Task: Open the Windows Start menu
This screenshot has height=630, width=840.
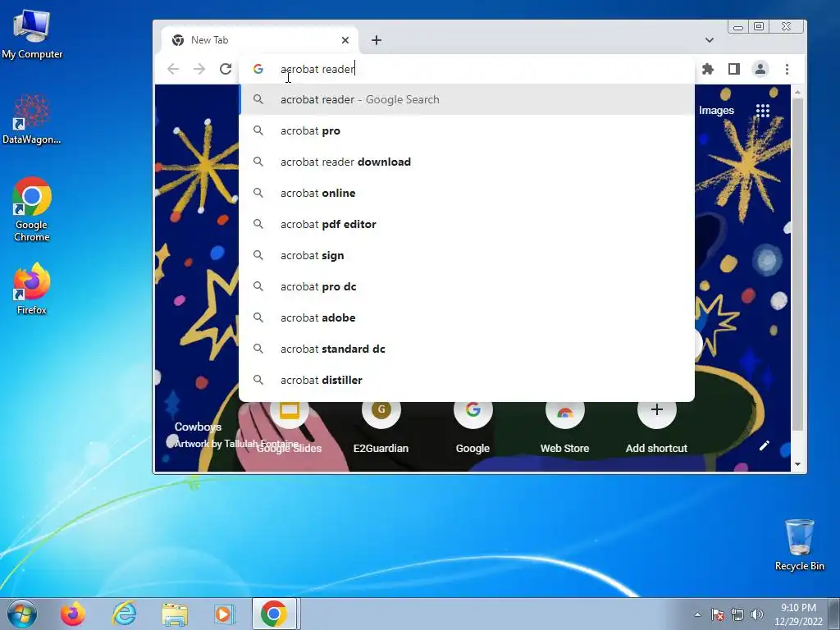Action: point(22,614)
